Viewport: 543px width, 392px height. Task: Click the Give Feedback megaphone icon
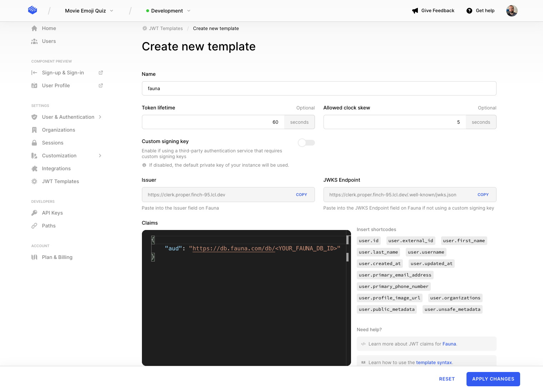[415, 11]
